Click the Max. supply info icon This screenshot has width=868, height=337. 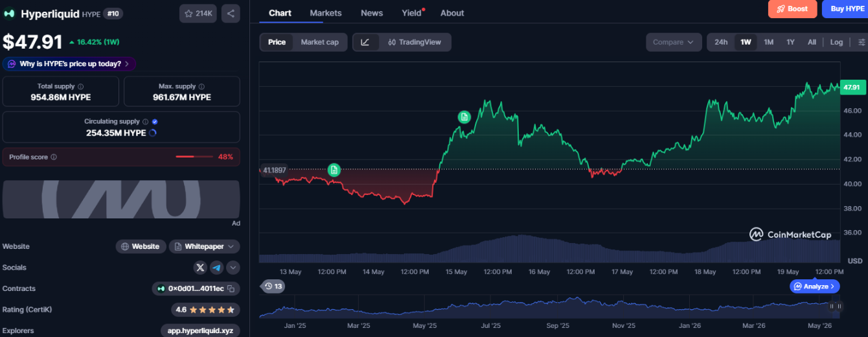(x=202, y=86)
